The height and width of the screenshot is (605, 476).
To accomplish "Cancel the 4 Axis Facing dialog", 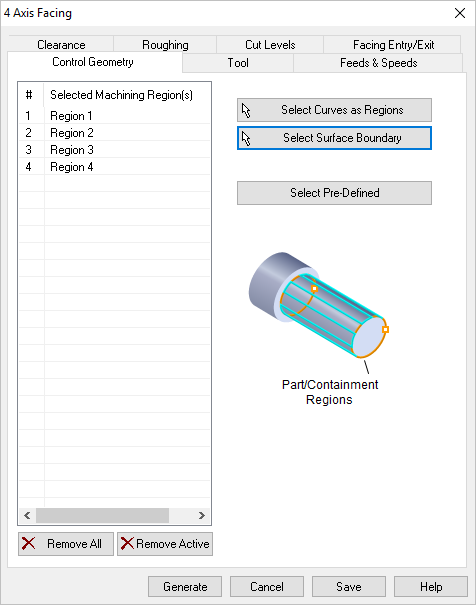I will pyautogui.click(x=267, y=587).
